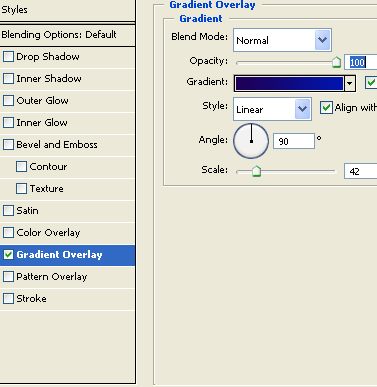Viewport: 377px width, 387px height.
Task: Click the Angle dial control
Action: [x=251, y=141]
